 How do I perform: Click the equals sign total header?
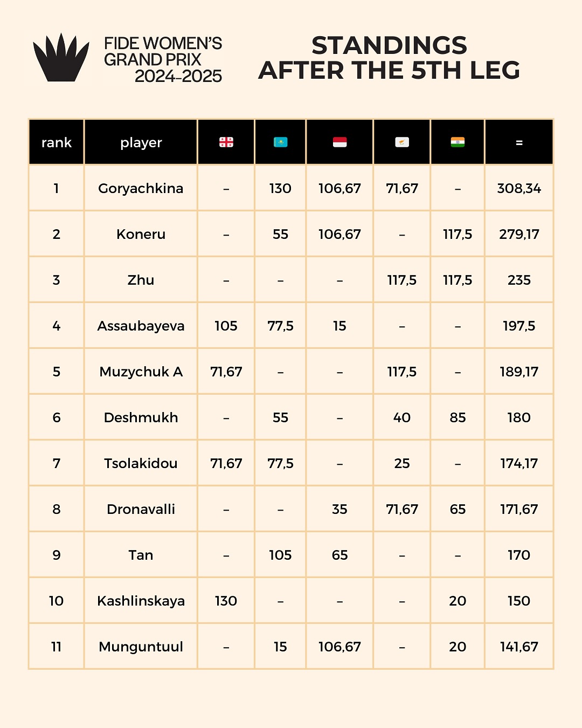[519, 142]
